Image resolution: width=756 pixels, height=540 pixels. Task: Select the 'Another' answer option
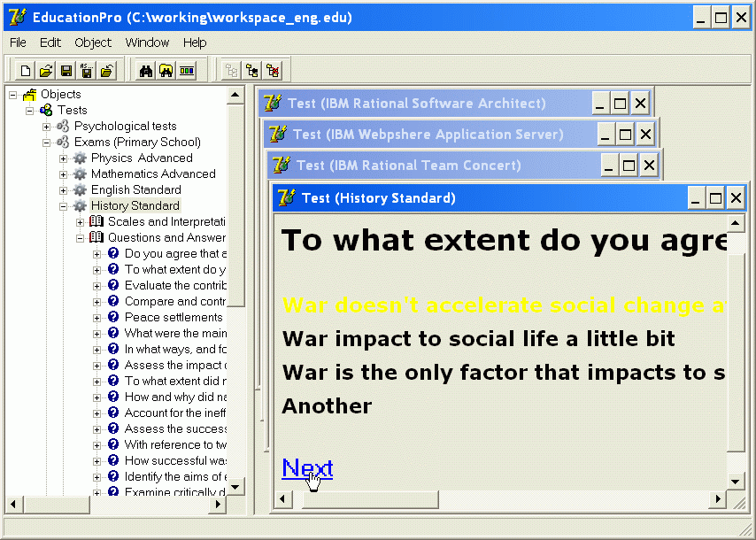327,406
